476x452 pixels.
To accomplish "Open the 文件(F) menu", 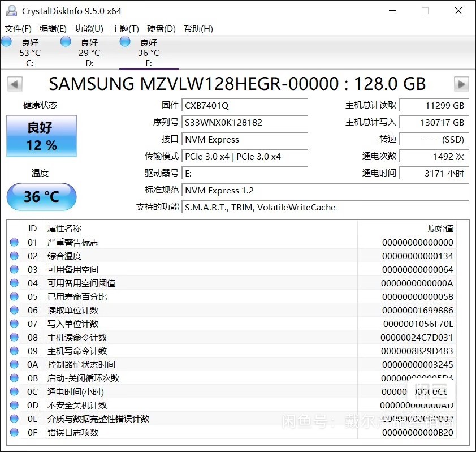I will tap(18, 28).
